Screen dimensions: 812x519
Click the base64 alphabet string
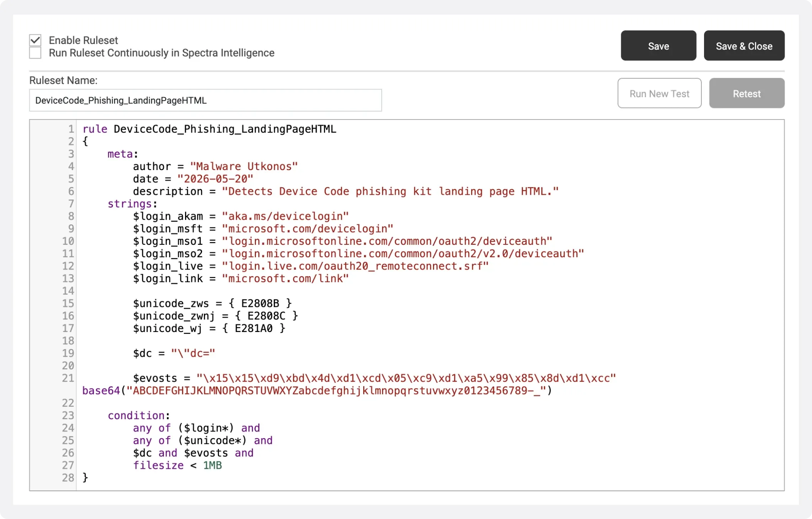[x=336, y=391]
